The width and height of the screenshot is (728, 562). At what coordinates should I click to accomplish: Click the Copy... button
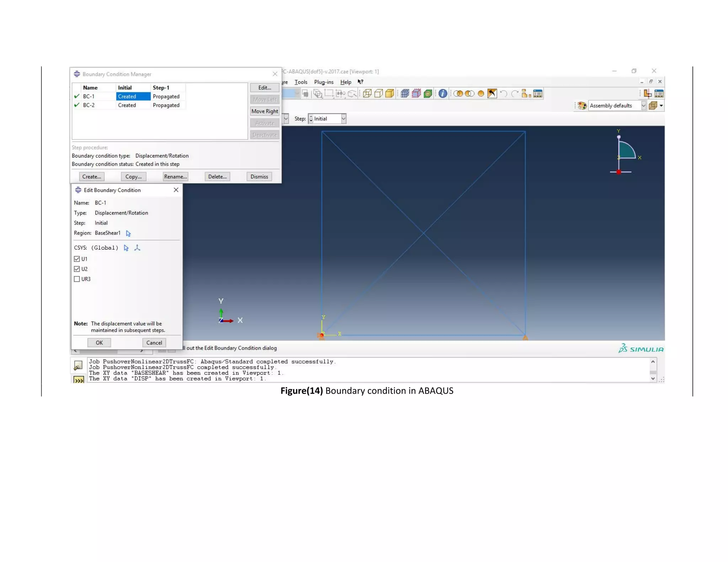134,177
